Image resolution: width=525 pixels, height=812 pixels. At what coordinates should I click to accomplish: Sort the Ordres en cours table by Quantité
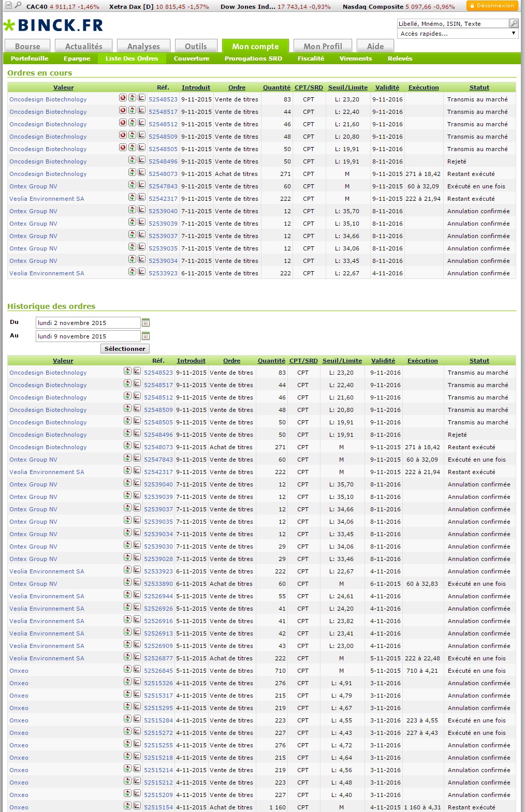(x=276, y=87)
